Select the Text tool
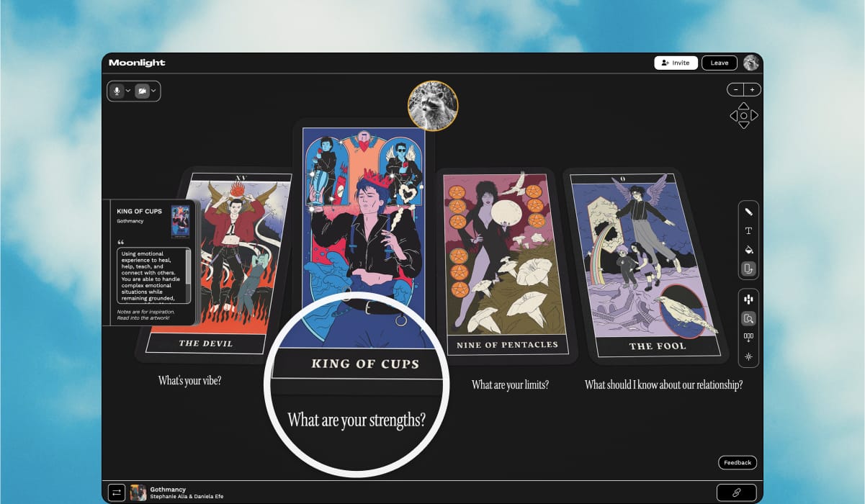865x504 pixels. tap(748, 230)
